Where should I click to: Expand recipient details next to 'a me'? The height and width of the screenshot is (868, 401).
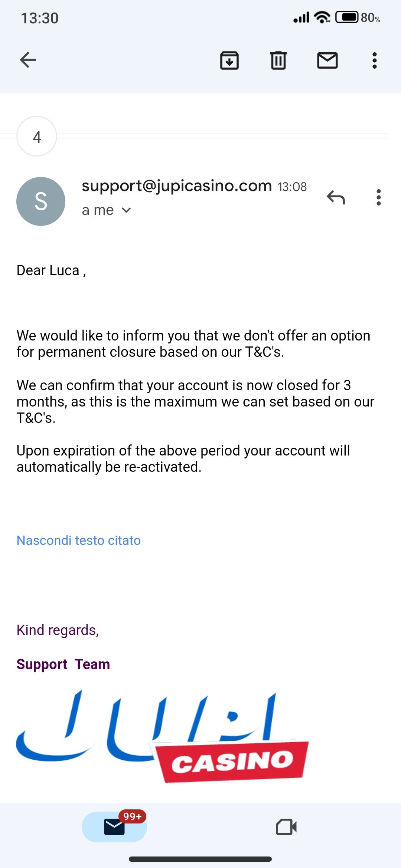pos(126,210)
